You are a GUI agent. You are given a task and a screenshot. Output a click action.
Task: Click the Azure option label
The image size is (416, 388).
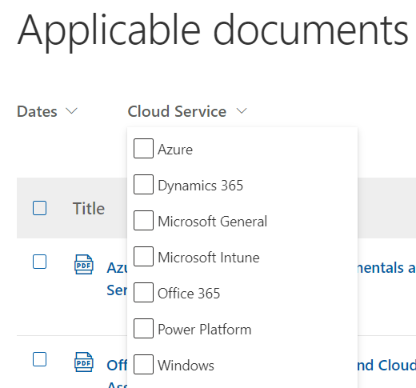[175, 149]
